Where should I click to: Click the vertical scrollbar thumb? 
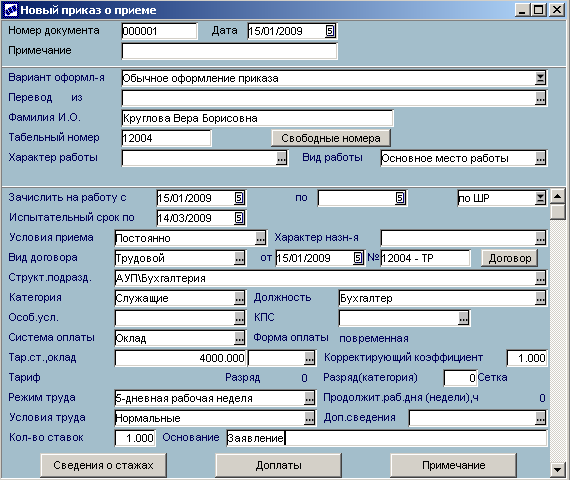click(558, 212)
